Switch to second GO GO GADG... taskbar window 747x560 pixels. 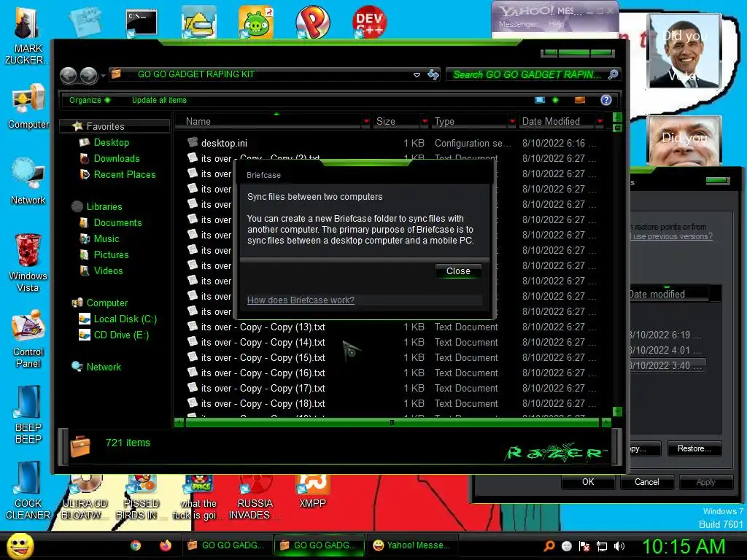(319, 545)
